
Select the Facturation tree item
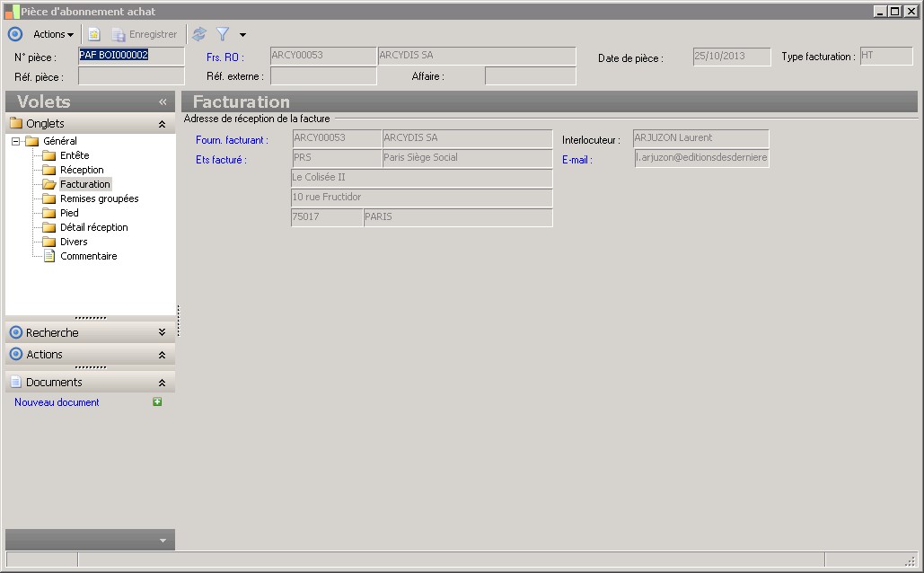tap(84, 184)
